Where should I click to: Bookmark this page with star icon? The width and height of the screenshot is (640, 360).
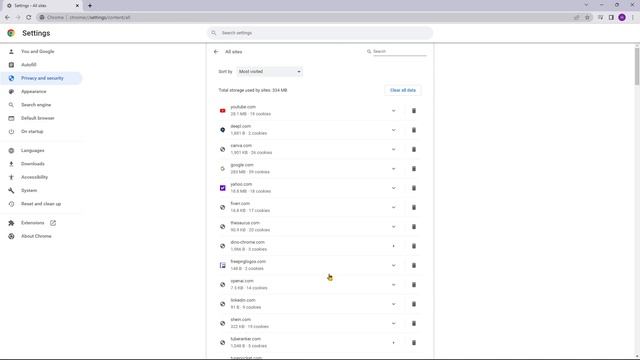tap(587, 18)
